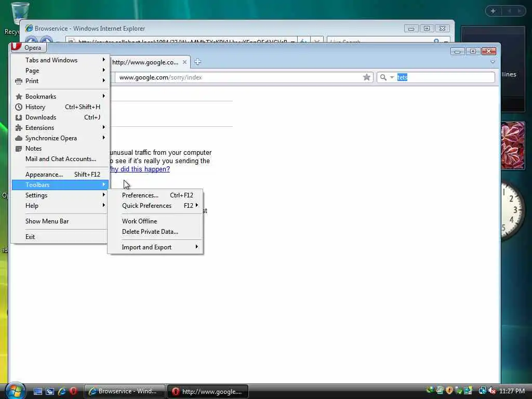The width and height of the screenshot is (532, 399).
Task: Follow the 'Why did this happen?' link
Action: point(140,169)
